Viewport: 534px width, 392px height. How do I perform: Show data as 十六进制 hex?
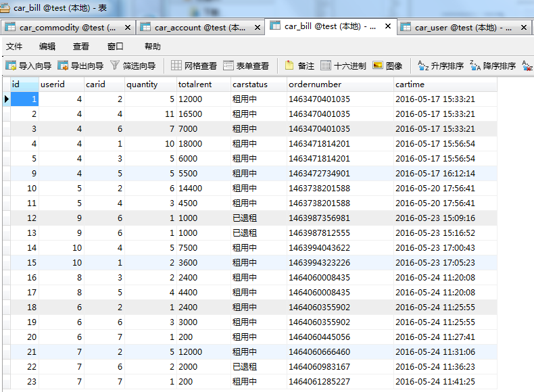[x=343, y=66]
